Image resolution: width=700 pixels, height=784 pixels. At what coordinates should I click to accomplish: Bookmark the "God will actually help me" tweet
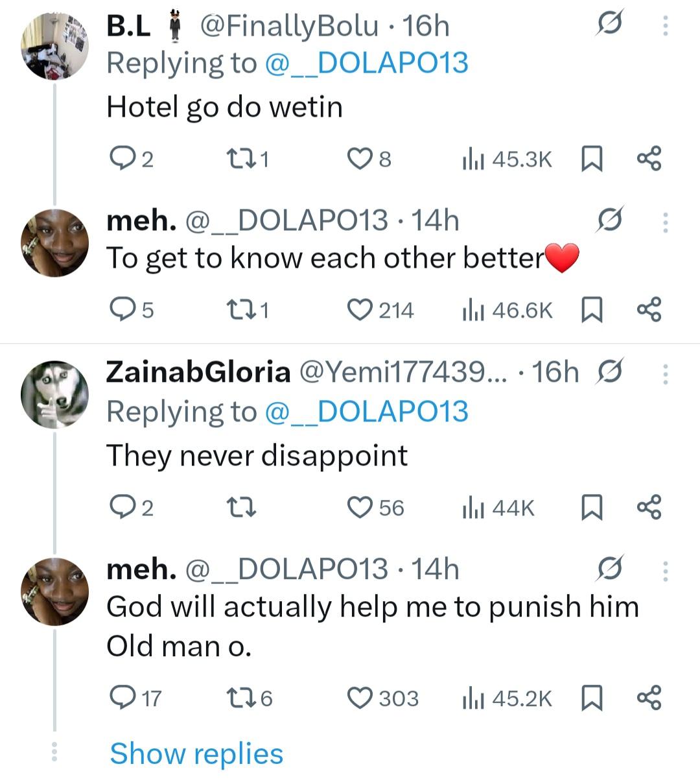(591, 698)
